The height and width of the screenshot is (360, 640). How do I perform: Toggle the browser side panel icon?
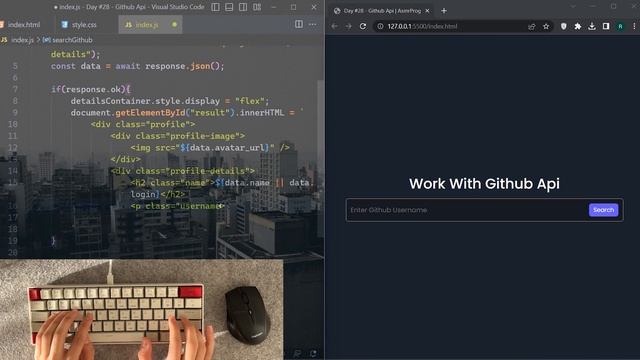click(606, 26)
